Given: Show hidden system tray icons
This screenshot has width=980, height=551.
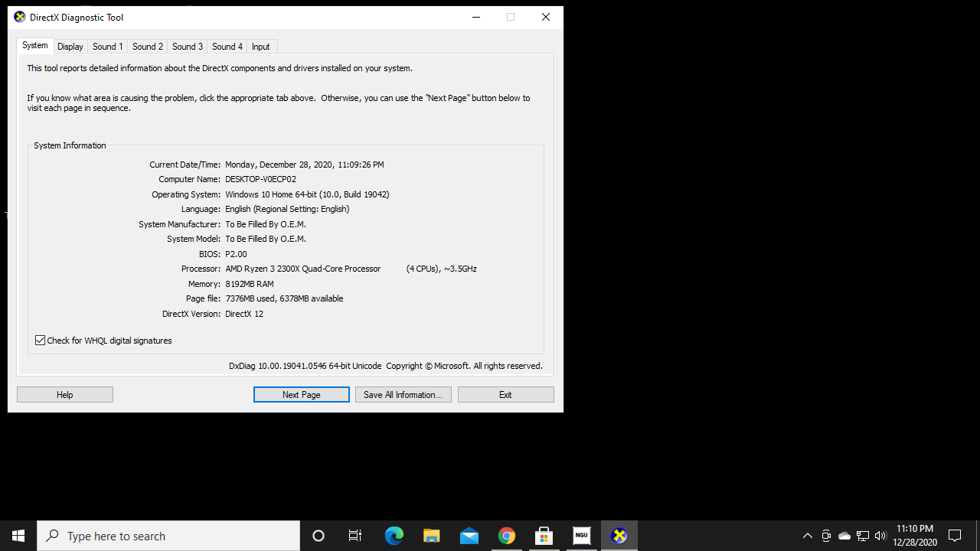Looking at the screenshot, I should coord(807,536).
